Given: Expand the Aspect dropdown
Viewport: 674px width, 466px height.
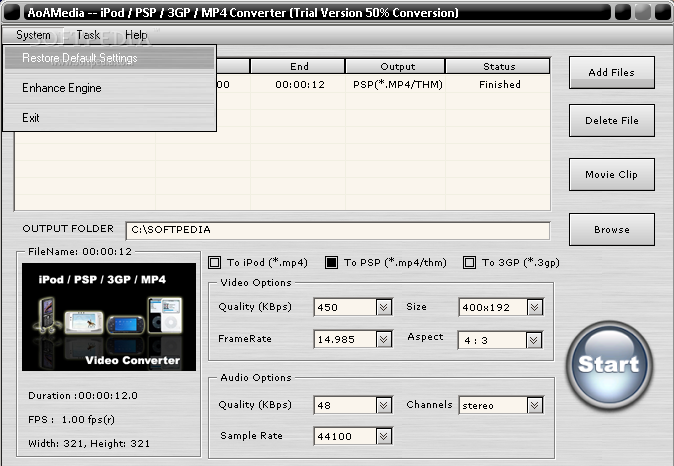Looking at the screenshot, I should (x=534, y=340).
